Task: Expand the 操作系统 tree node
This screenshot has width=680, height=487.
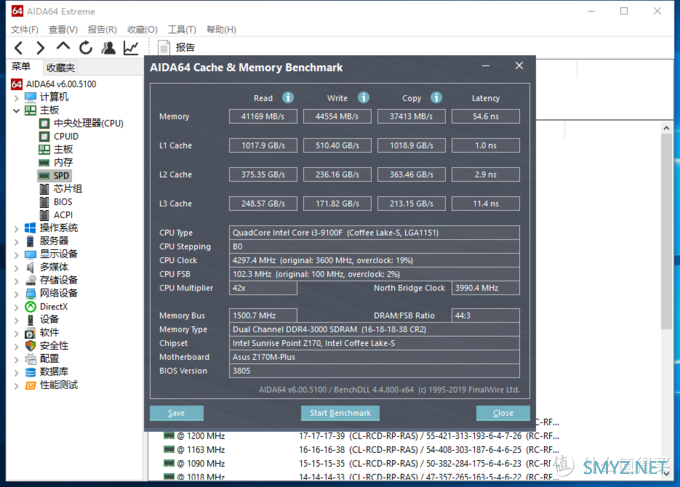Action: click(x=16, y=229)
